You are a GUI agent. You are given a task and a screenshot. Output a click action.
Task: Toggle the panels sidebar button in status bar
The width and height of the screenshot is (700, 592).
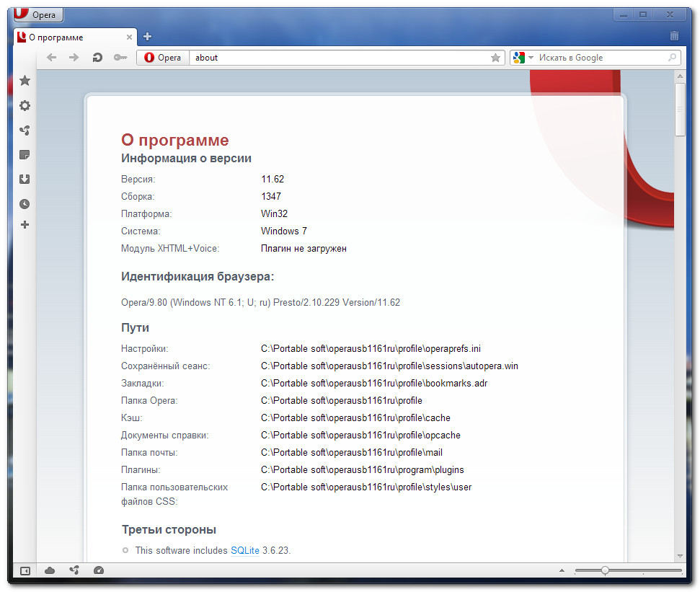25,570
